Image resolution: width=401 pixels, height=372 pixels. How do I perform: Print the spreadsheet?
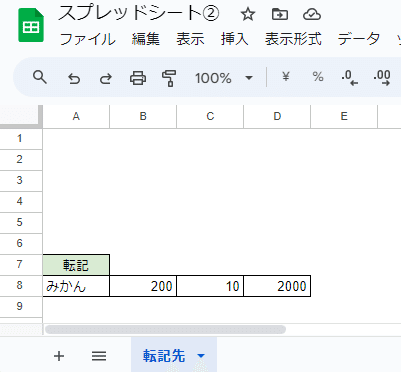point(138,78)
